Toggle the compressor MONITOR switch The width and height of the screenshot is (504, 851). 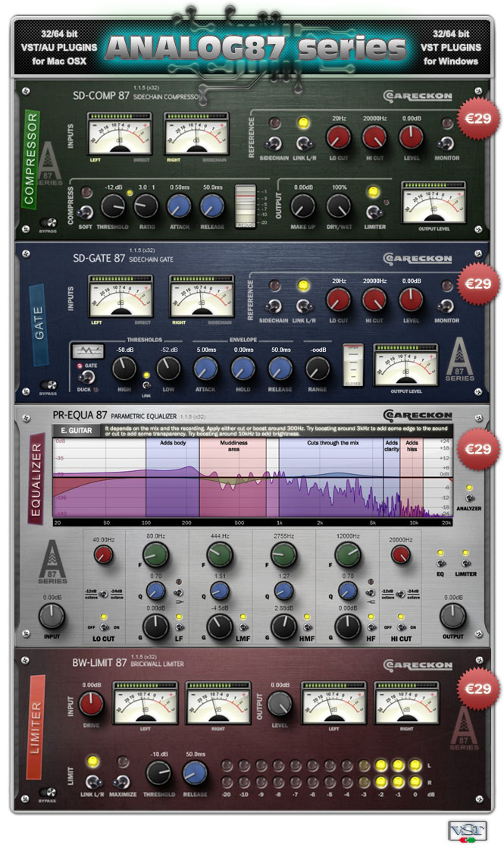(446, 143)
